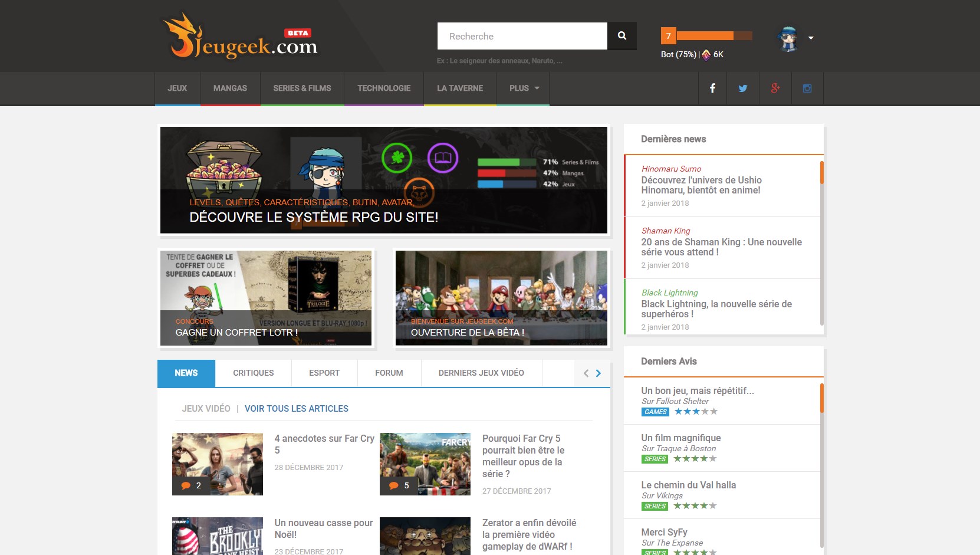Click star rating for Traque à Boston review
This screenshot has width=980, height=555.
[695, 459]
